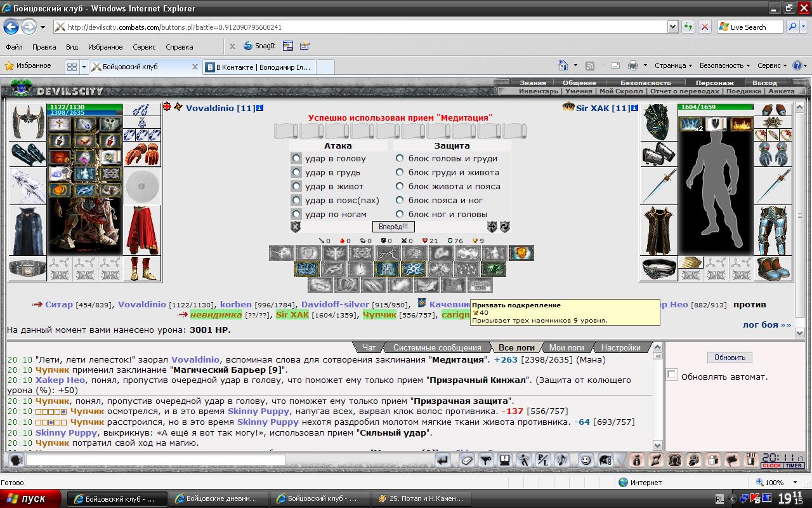Open Quick Tabs grid icon
Screen dimensions: 812x508
(72, 66)
